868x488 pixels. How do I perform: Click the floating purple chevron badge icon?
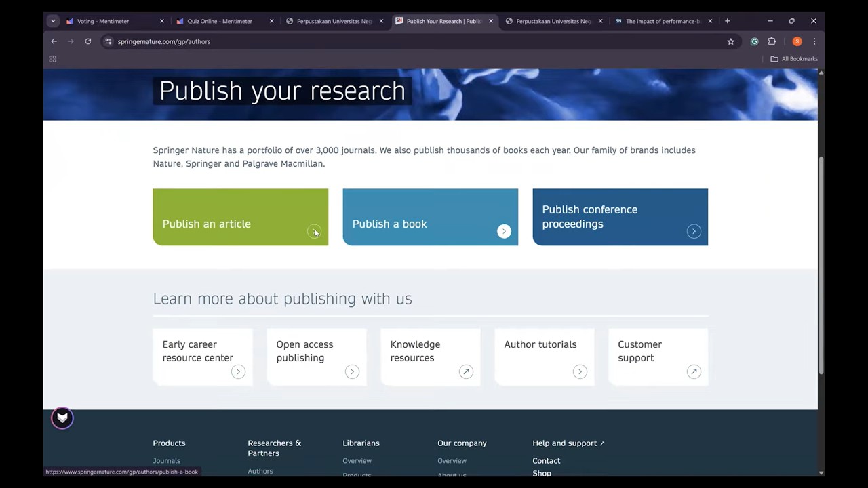click(x=62, y=418)
